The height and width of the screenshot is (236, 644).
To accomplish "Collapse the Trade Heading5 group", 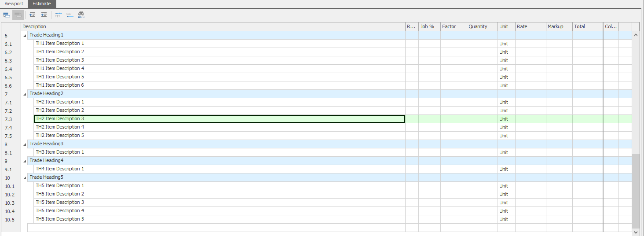I will pos(25,177).
